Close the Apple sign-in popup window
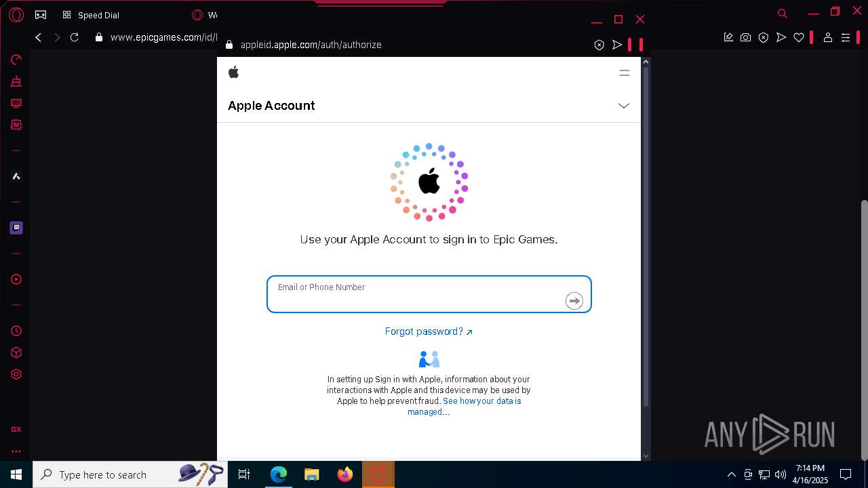This screenshot has height=488, width=868. pyautogui.click(x=640, y=19)
